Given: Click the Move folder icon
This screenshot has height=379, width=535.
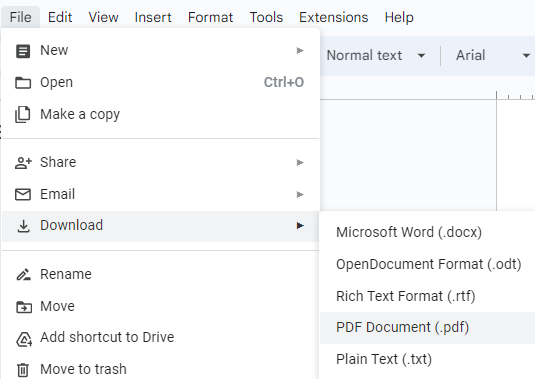Looking at the screenshot, I should click(24, 307).
